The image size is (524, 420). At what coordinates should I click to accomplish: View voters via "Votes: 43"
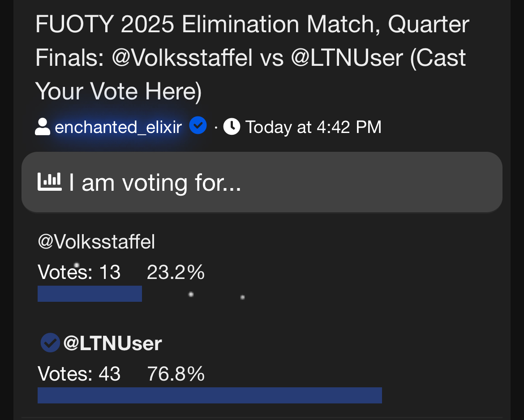point(79,374)
